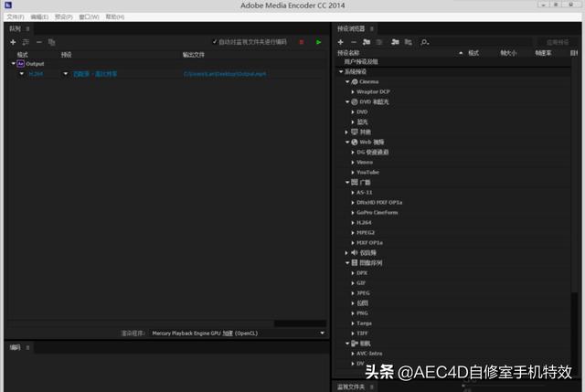
Task: Create a new preset group folder
Action: point(367,42)
